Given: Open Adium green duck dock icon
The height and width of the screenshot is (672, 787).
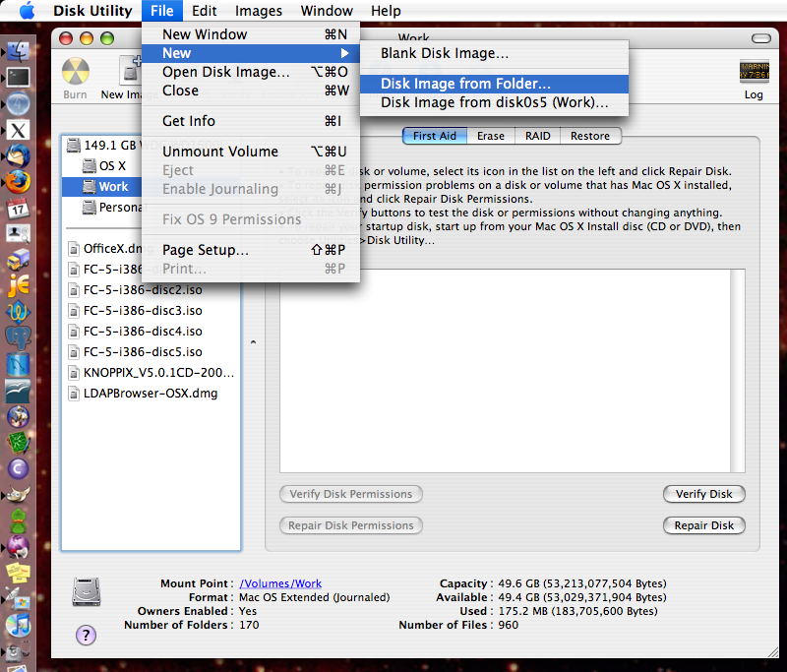Looking at the screenshot, I should [x=18, y=520].
